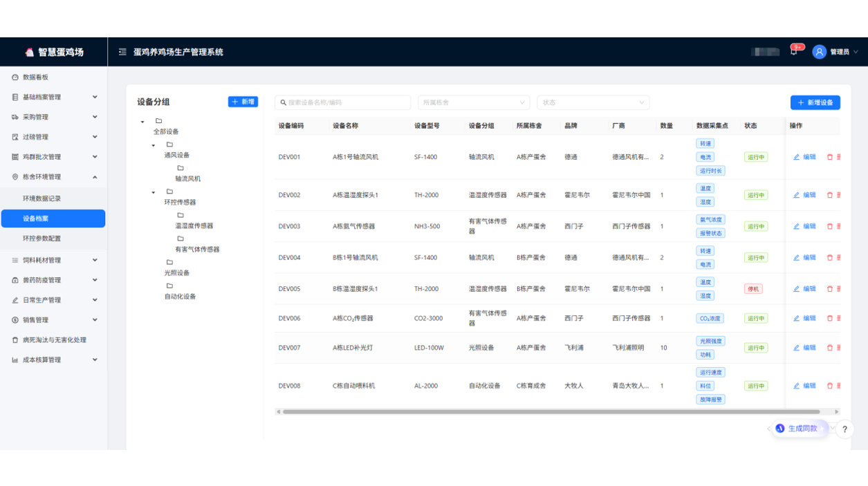Open the 所属栋舍 filter dropdown
The width and height of the screenshot is (868, 486).
click(474, 102)
